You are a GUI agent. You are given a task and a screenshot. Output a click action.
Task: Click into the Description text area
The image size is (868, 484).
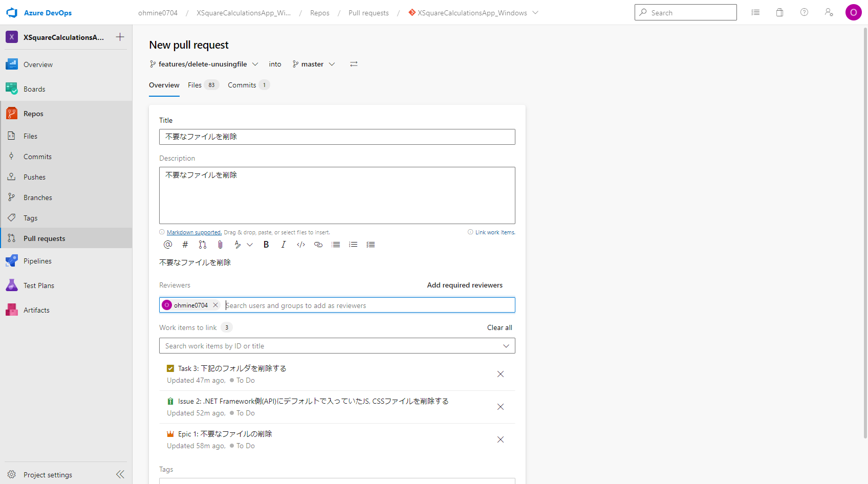[337, 195]
